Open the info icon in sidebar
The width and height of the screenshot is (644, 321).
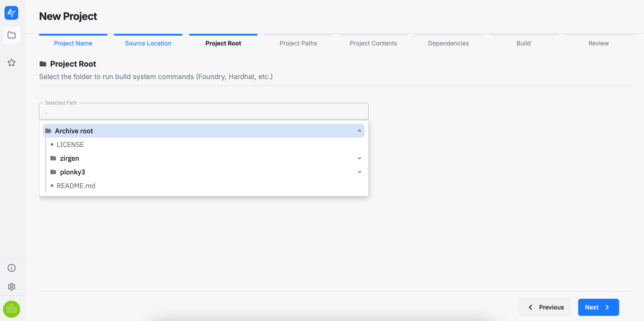(x=12, y=268)
